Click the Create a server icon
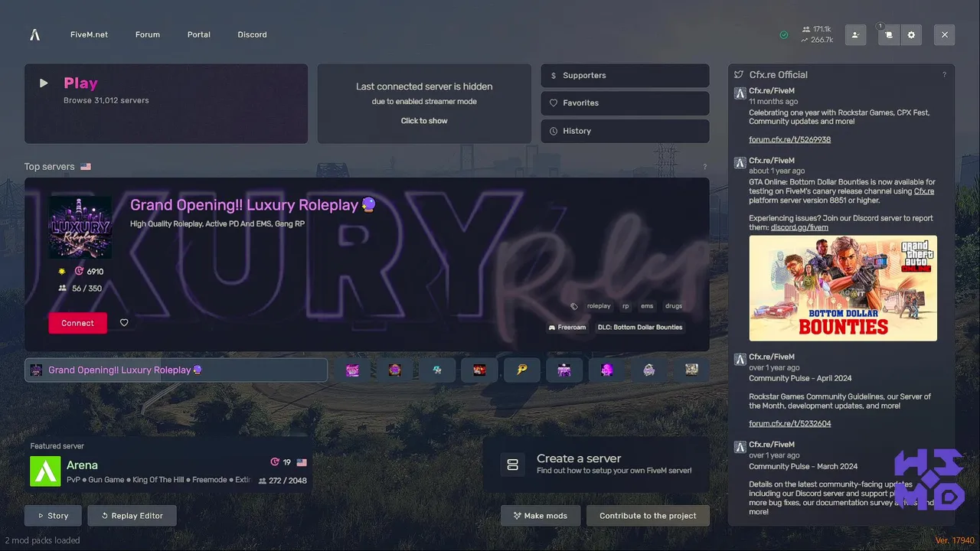This screenshot has width=980, height=551. pyautogui.click(x=513, y=465)
